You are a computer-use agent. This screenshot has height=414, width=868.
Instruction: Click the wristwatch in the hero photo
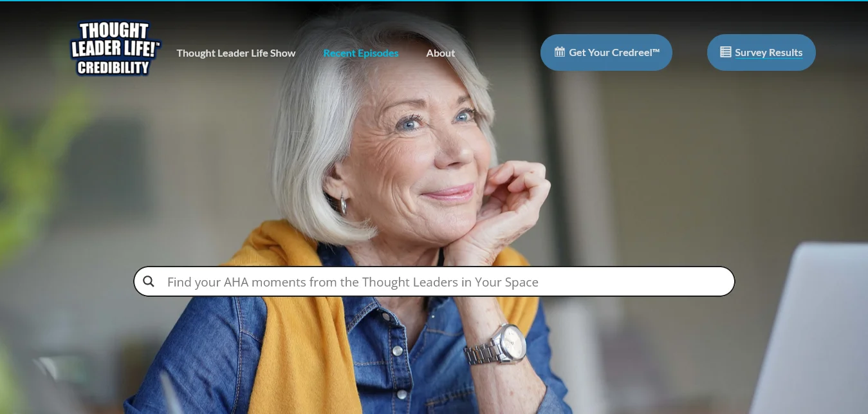pyautogui.click(x=499, y=345)
